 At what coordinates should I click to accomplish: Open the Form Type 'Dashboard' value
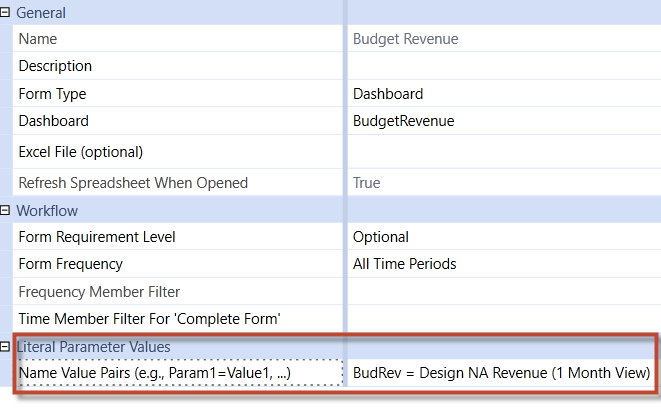(500, 94)
